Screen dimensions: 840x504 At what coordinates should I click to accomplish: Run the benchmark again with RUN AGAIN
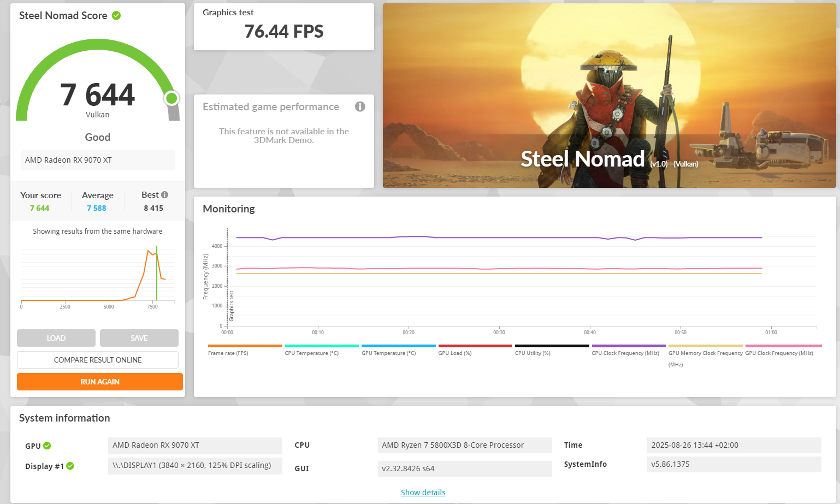[100, 382]
